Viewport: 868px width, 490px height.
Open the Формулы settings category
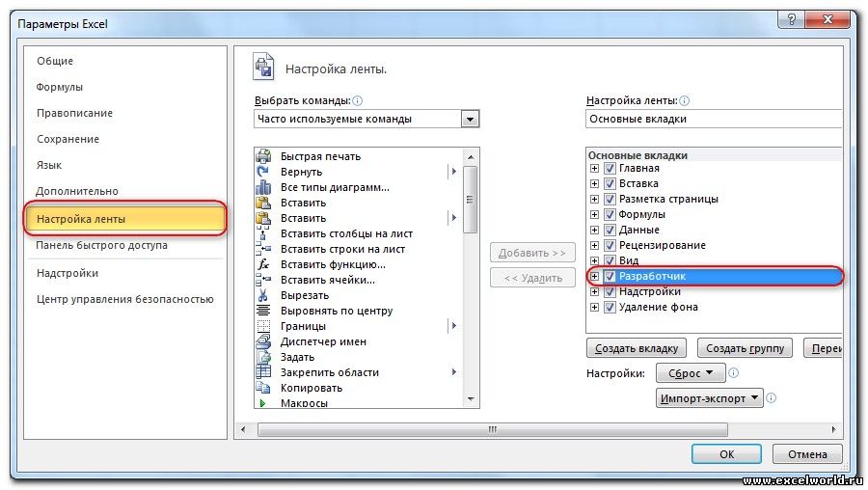(60, 87)
